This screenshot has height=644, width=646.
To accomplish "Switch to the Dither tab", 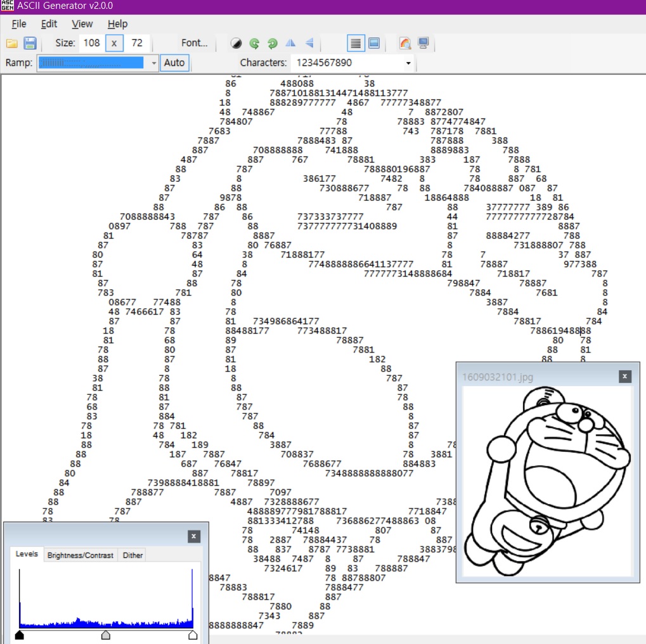I will pyautogui.click(x=132, y=555).
